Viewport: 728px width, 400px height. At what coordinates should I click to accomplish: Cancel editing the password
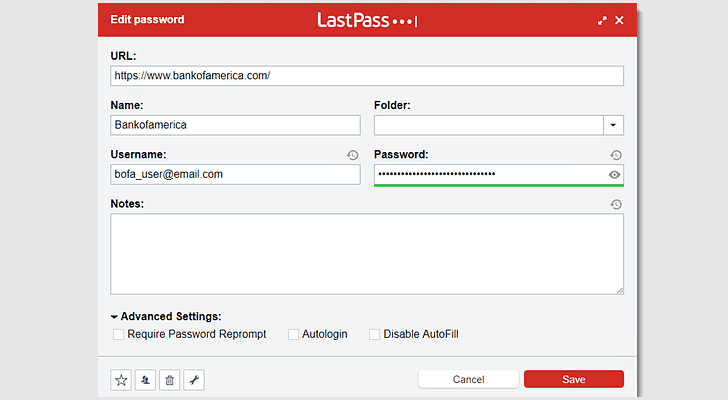point(468,379)
